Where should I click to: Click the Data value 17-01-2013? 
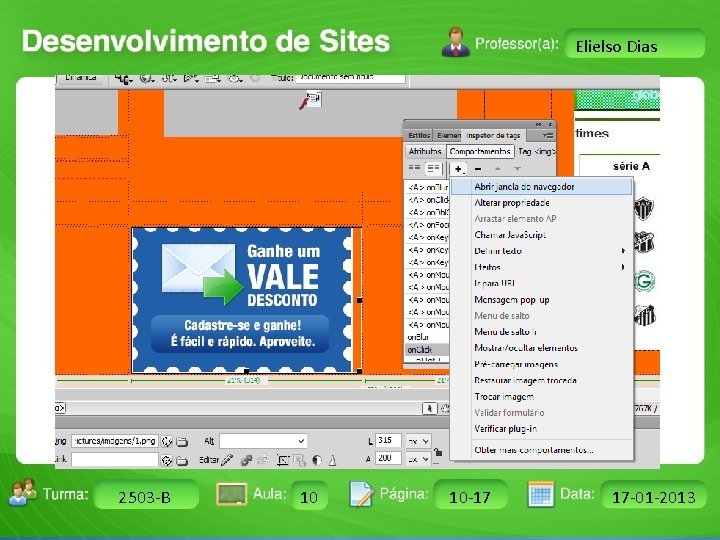[653, 496]
